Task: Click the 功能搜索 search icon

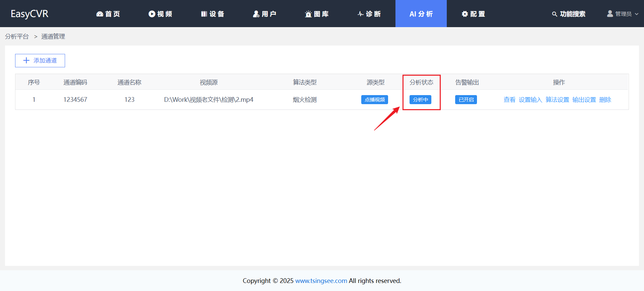Action: [554, 14]
